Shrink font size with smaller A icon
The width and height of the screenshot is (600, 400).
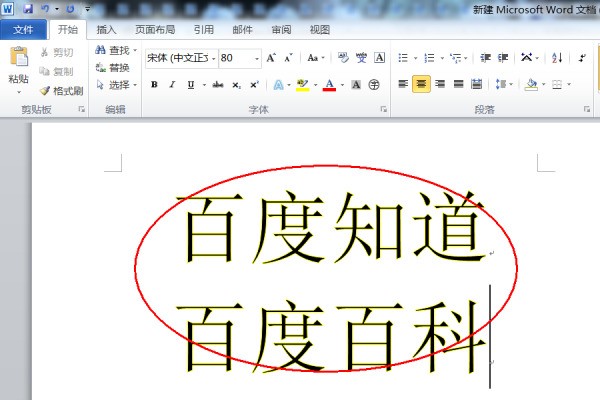point(288,58)
